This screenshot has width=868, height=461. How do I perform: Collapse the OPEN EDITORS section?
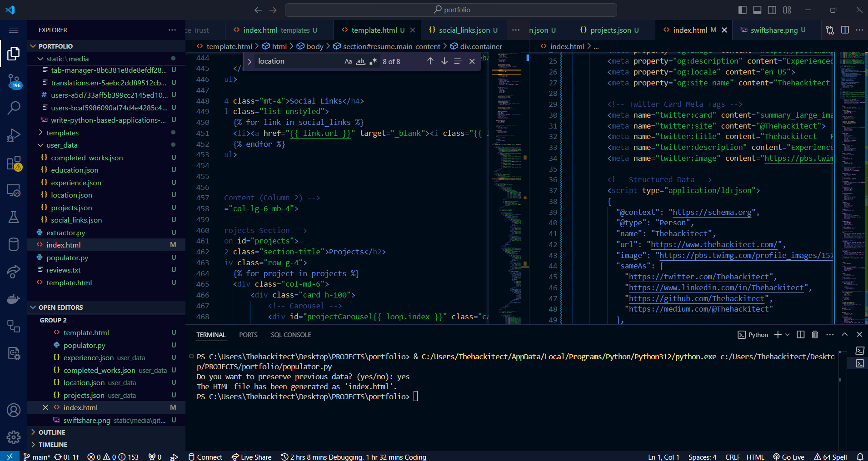point(107,307)
